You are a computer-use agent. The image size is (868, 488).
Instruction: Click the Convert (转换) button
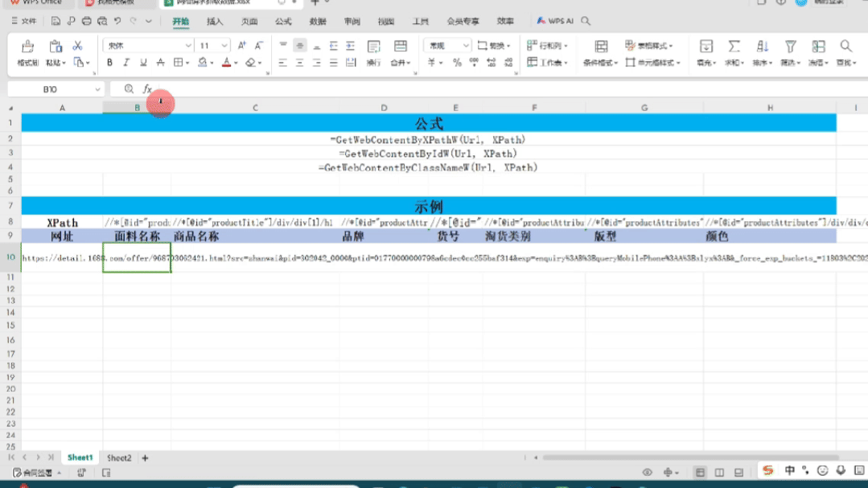494,46
